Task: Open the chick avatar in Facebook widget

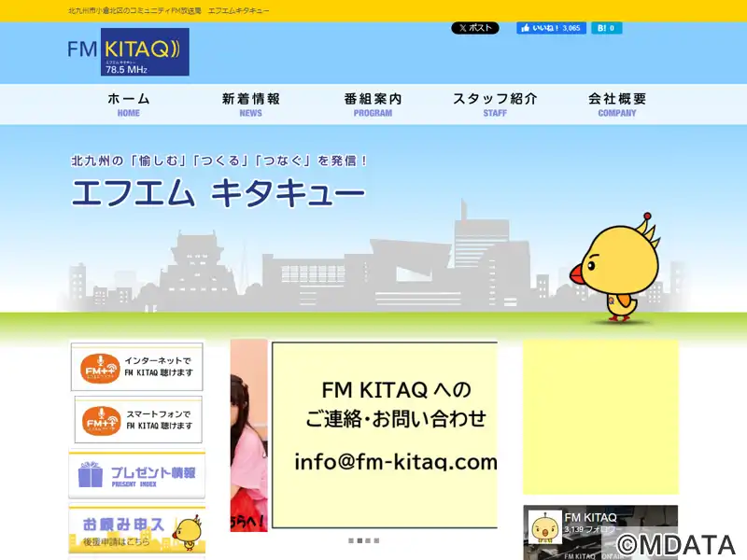Action: tap(545, 527)
